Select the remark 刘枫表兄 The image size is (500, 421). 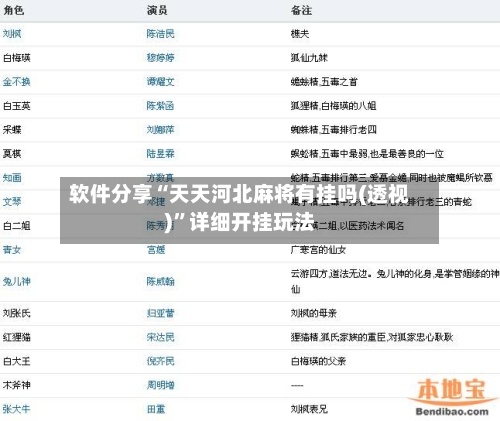pyautogui.click(x=309, y=409)
